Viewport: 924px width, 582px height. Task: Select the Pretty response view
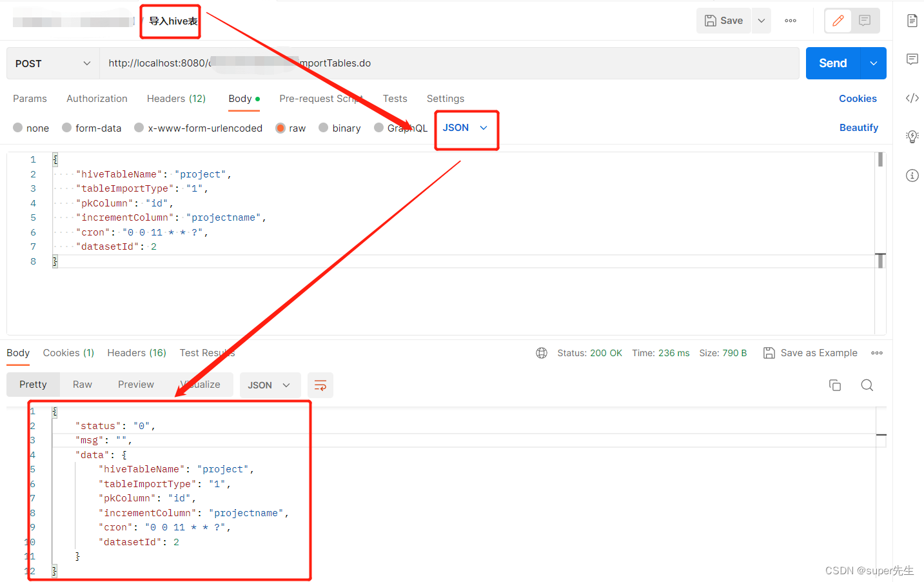click(33, 385)
